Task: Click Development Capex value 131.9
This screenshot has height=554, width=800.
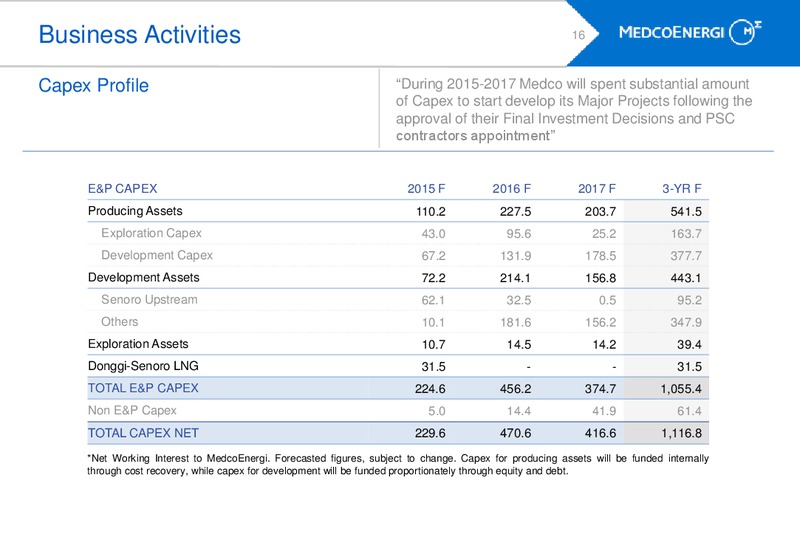Action: tap(515, 256)
